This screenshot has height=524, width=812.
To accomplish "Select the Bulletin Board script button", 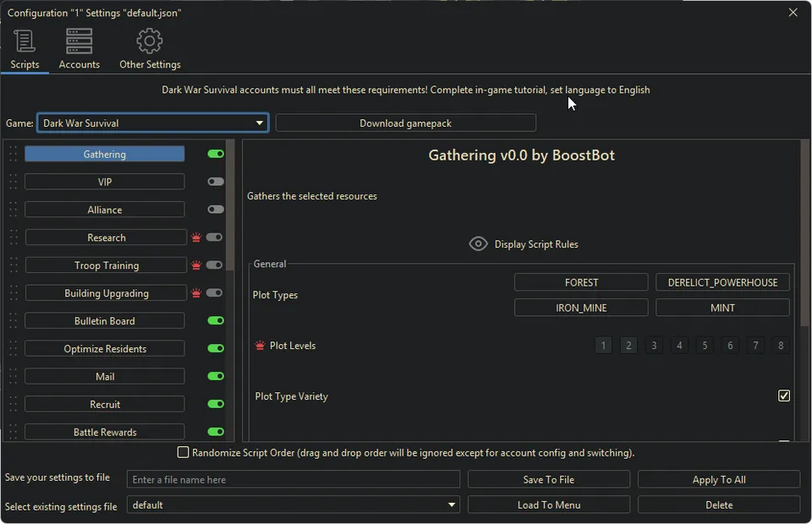I will (x=105, y=320).
